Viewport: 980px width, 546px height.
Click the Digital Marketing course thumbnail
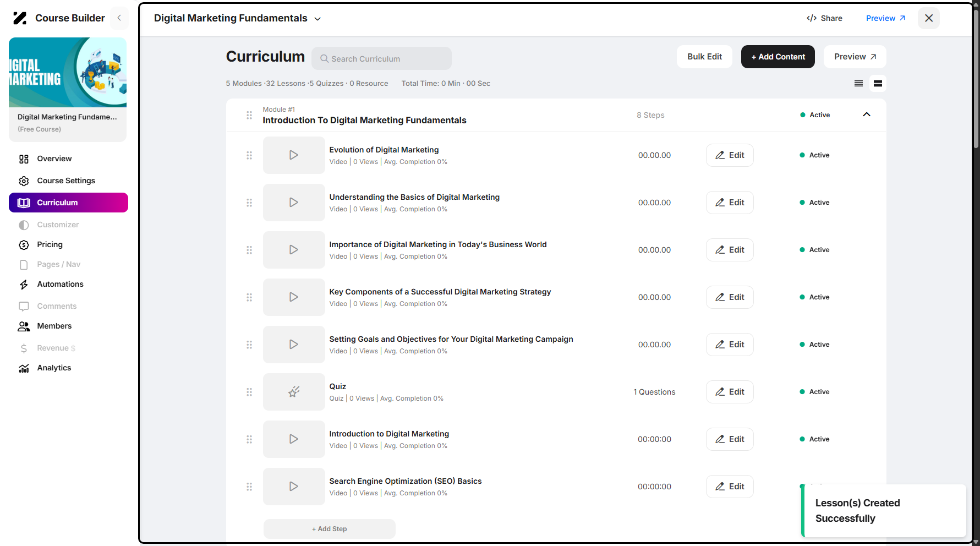(x=68, y=72)
